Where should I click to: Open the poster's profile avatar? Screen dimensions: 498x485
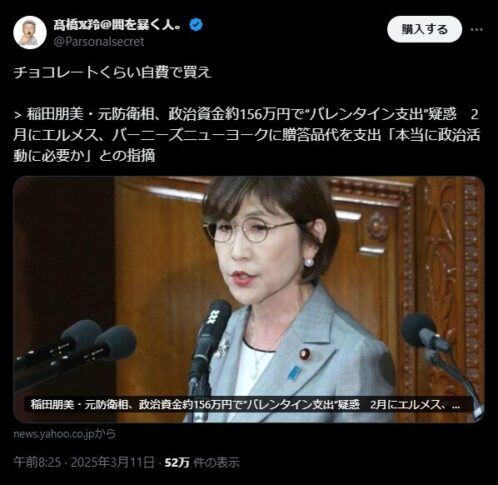tap(30, 32)
